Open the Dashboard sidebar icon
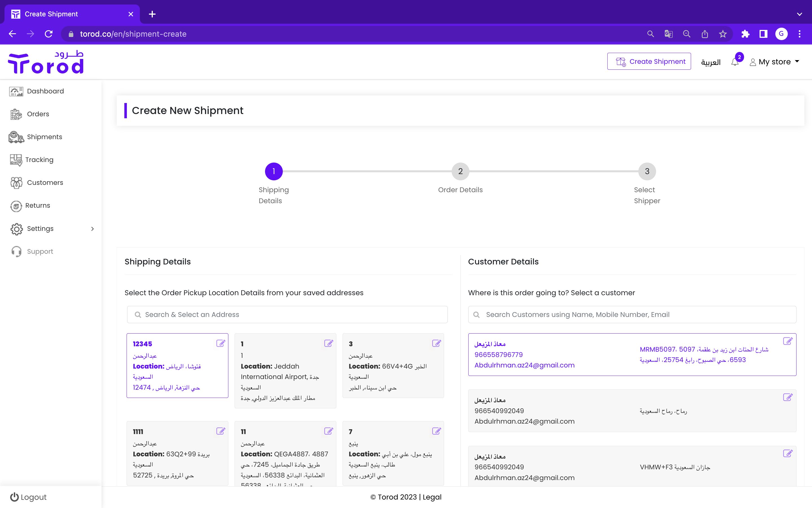 point(16,91)
